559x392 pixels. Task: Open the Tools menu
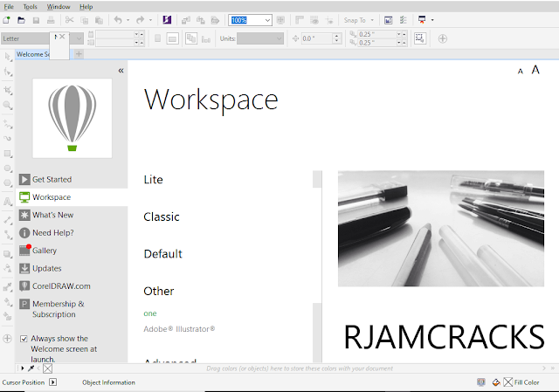pos(30,7)
